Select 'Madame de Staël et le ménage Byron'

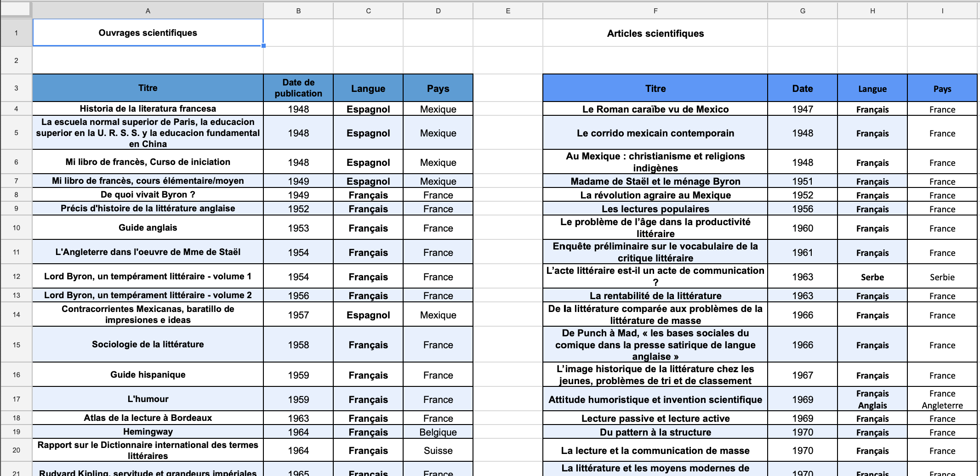click(x=655, y=181)
